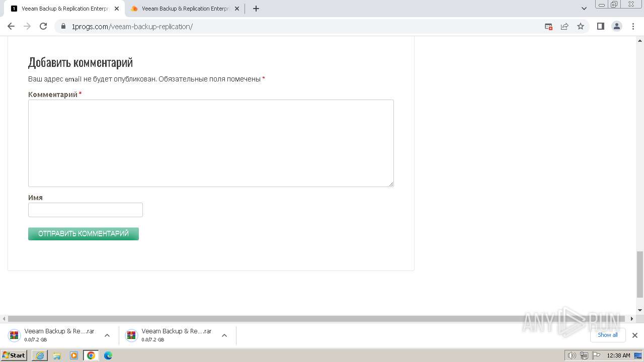The width and height of the screenshot is (644, 362).
Task: Share this page icon
Action: pos(565,27)
